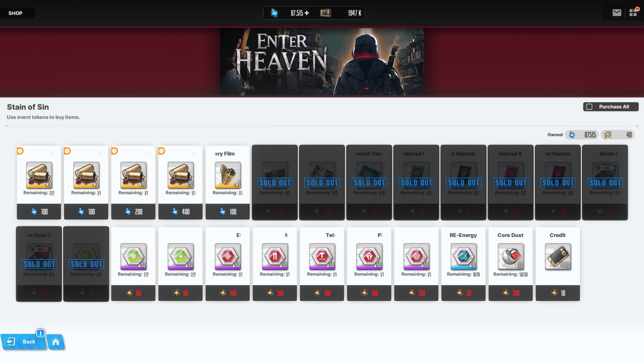Image resolution: width=644 pixels, height=362 pixels.
Task: Select the Credit x2000 item icon
Action: [557, 256]
